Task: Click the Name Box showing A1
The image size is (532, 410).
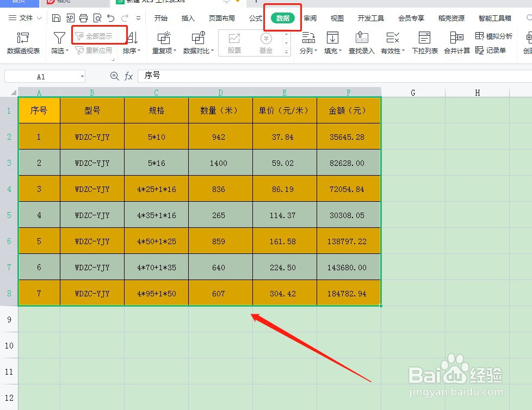Action: (41, 77)
